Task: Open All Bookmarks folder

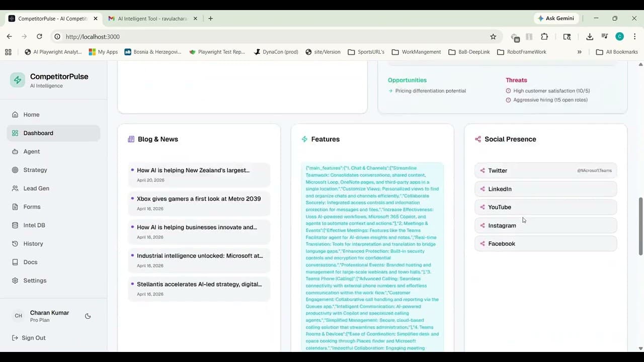Action: pos(617,52)
